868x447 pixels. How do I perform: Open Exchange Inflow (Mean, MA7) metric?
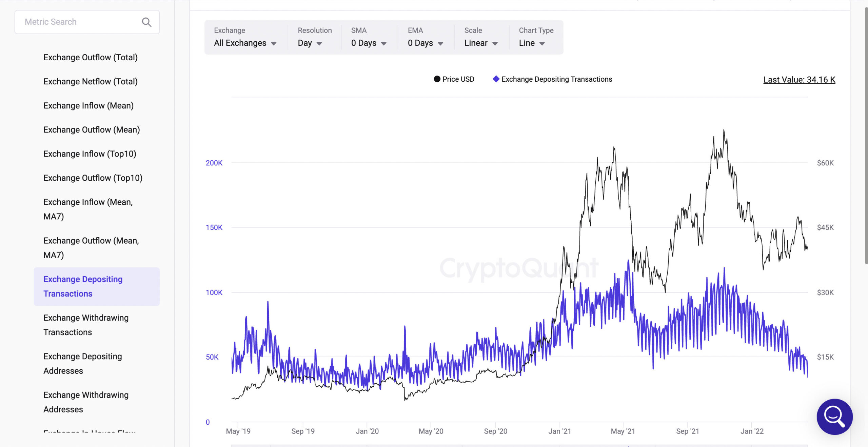[88, 209]
